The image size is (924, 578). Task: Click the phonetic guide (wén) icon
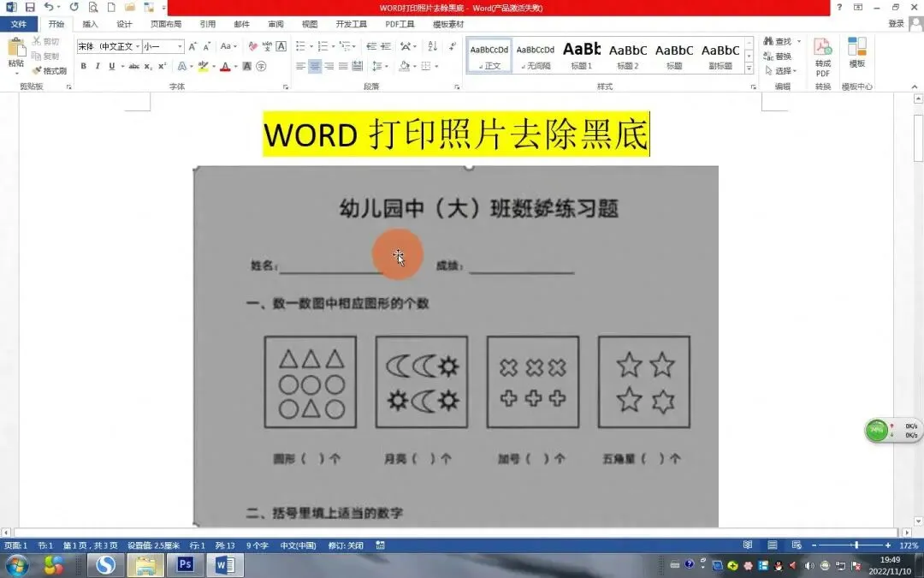[x=267, y=46]
